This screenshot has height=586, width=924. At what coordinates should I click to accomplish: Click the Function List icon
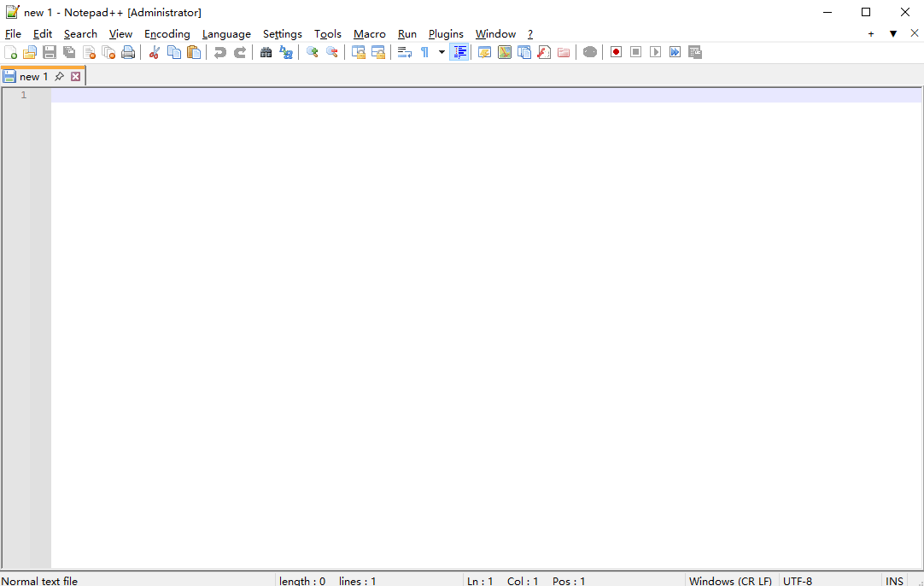pyautogui.click(x=544, y=52)
